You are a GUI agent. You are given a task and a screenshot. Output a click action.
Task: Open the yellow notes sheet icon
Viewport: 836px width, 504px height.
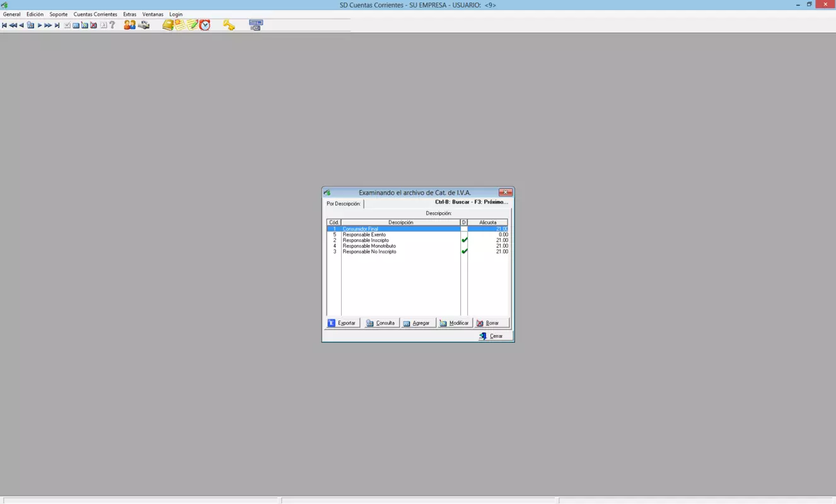point(180,25)
